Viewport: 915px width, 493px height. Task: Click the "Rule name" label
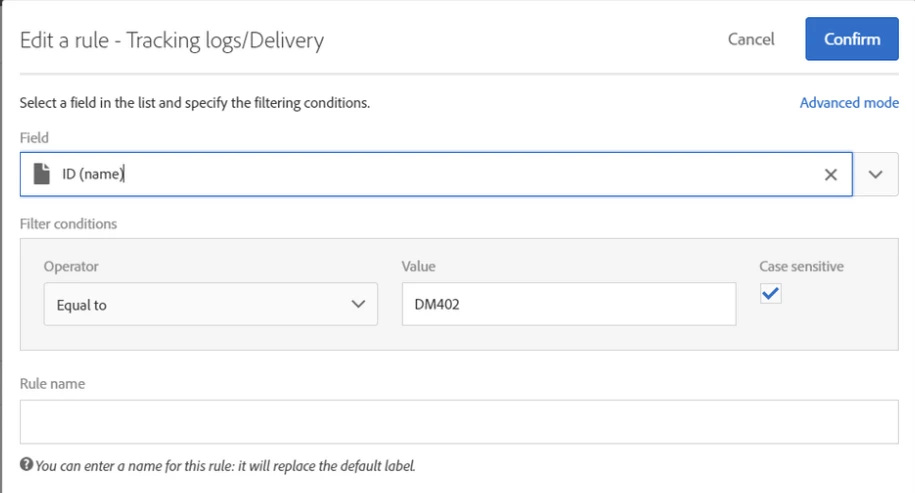tap(52, 384)
